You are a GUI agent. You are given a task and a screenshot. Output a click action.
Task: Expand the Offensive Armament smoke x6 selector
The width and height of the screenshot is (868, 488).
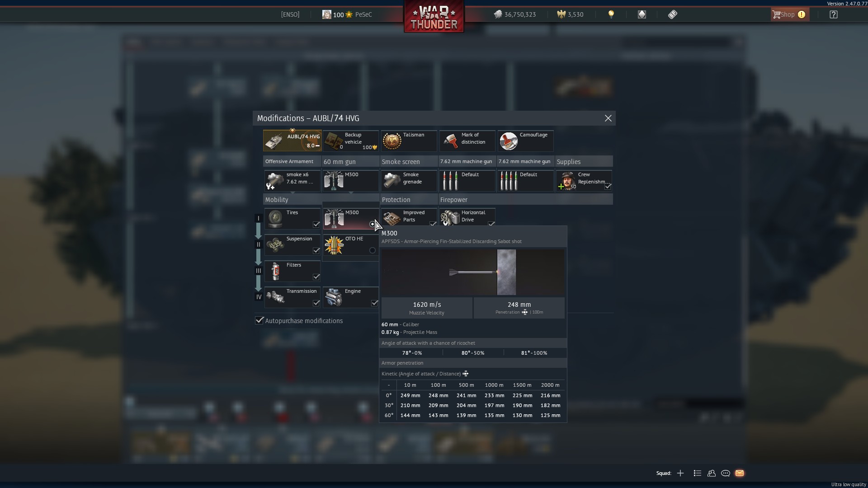[292, 181]
